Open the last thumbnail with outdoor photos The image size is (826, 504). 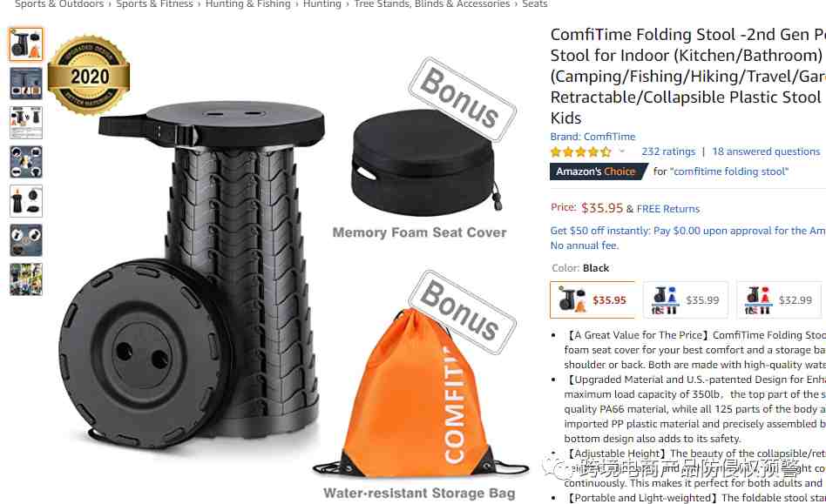[26, 279]
